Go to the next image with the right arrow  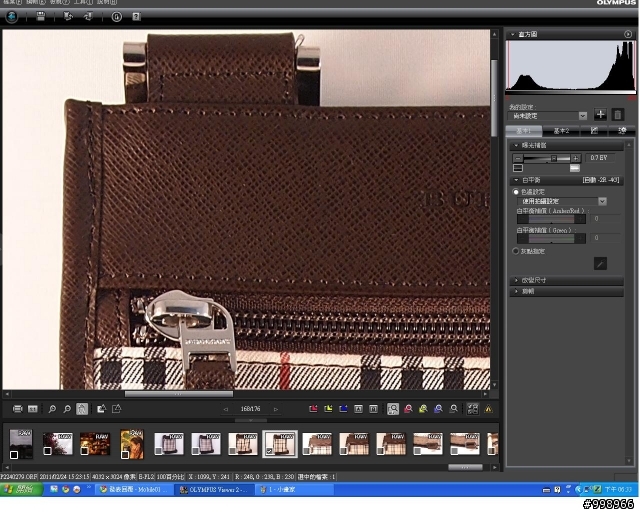tap(276, 409)
